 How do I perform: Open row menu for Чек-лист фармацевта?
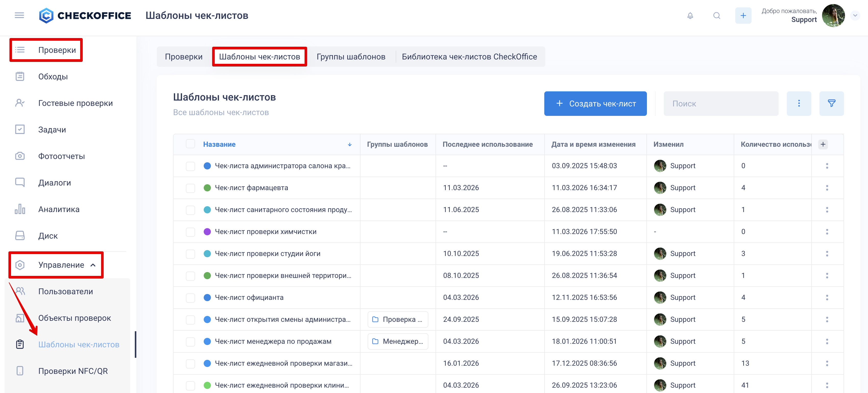pyautogui.click(x=827, y=188)
